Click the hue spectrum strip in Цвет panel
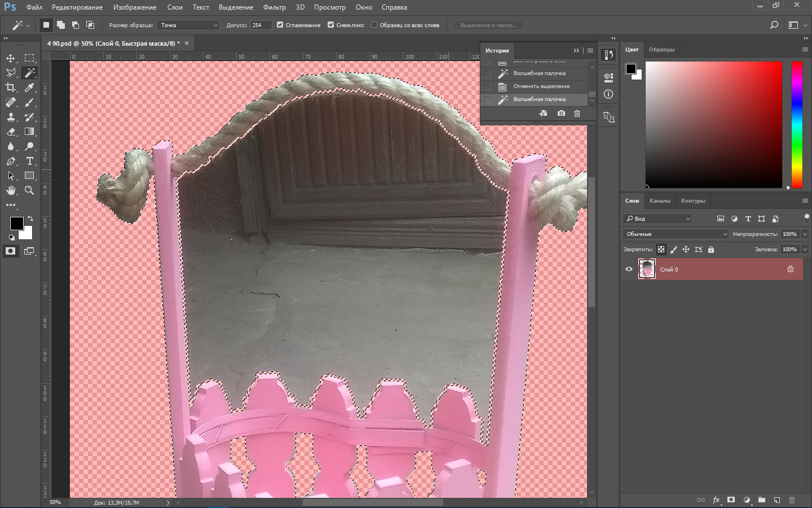Viewport: 812px width, 508px height. [797, 125]
